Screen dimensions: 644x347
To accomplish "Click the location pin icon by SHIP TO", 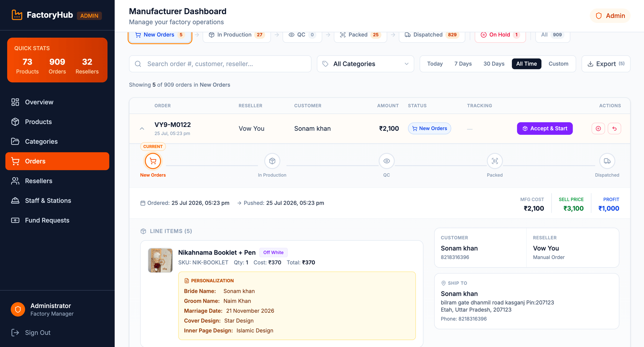I will pos(443,283).
